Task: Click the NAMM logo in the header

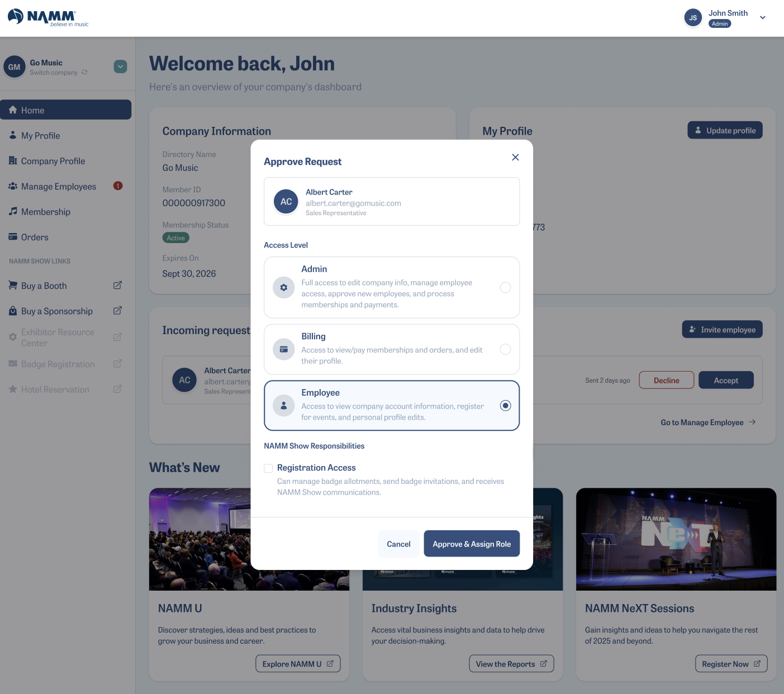Action: click(48, 18)
